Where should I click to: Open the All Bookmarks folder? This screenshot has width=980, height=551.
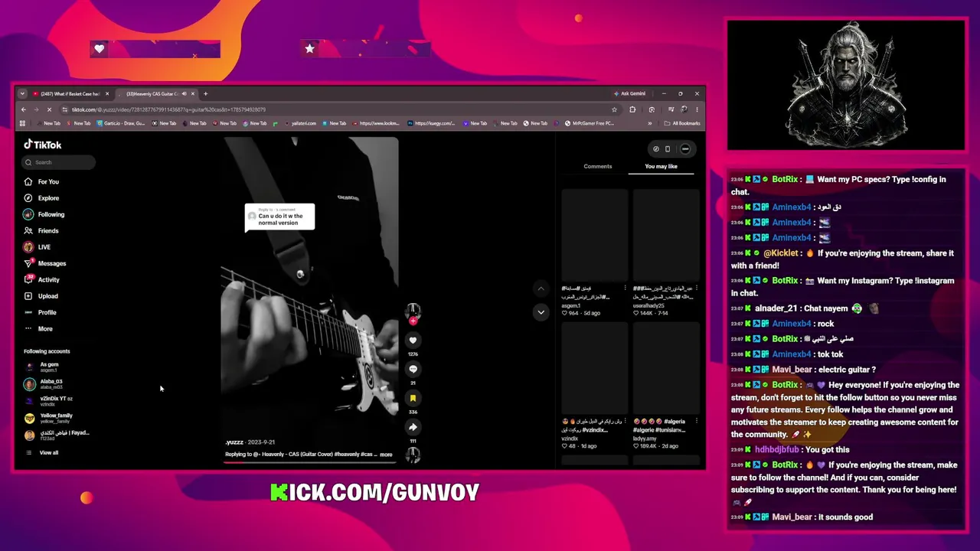(683, 123)
